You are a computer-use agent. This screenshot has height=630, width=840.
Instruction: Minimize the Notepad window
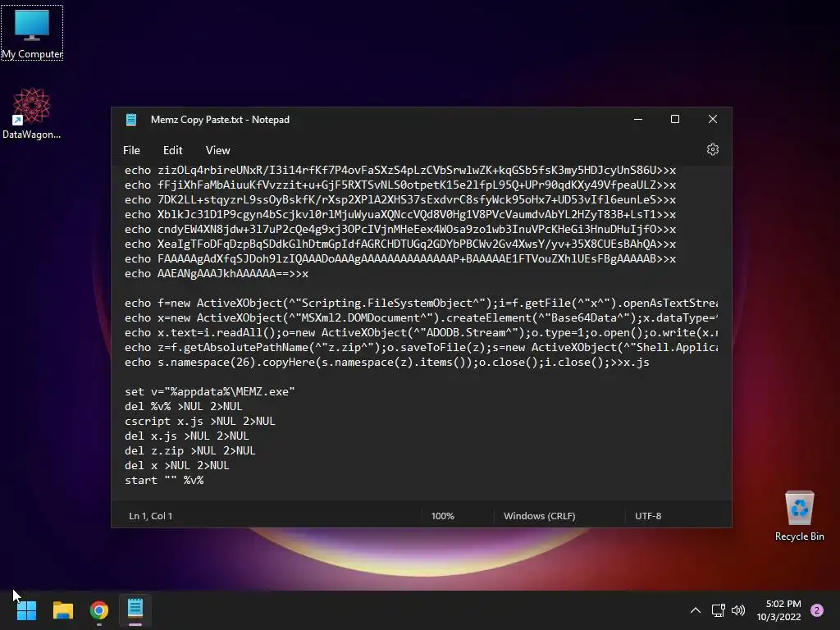pyautogui.click(x=638, y=119)
